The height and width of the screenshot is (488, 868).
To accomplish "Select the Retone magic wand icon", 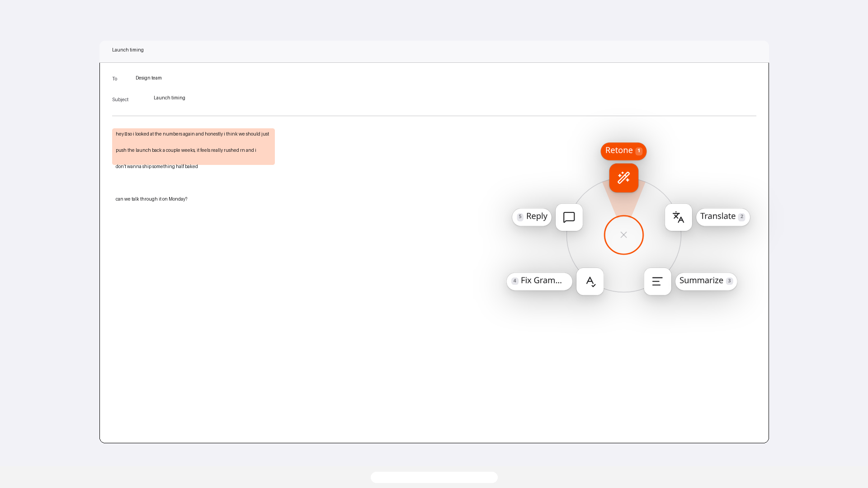I will tap(623, 178).
